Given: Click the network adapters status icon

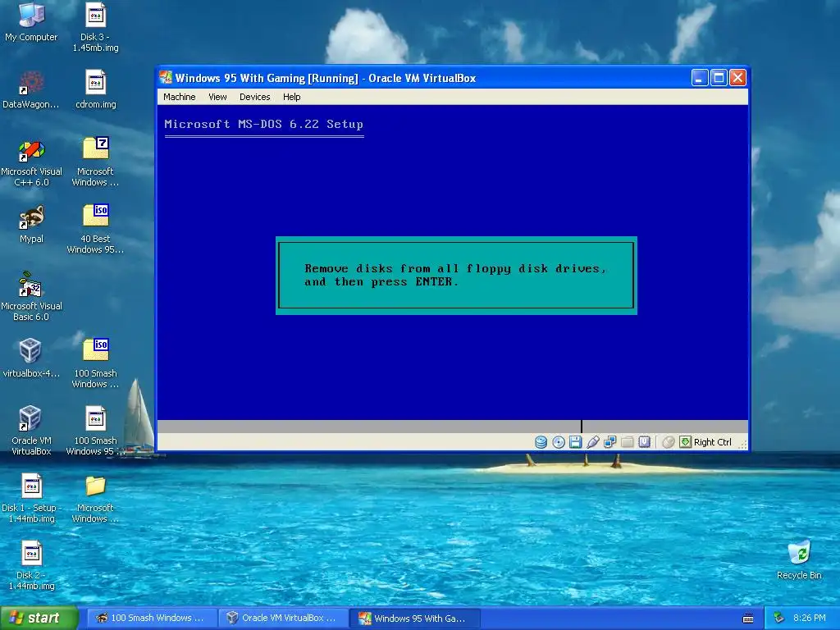Looking at the screenshot, I should point(610,442).
